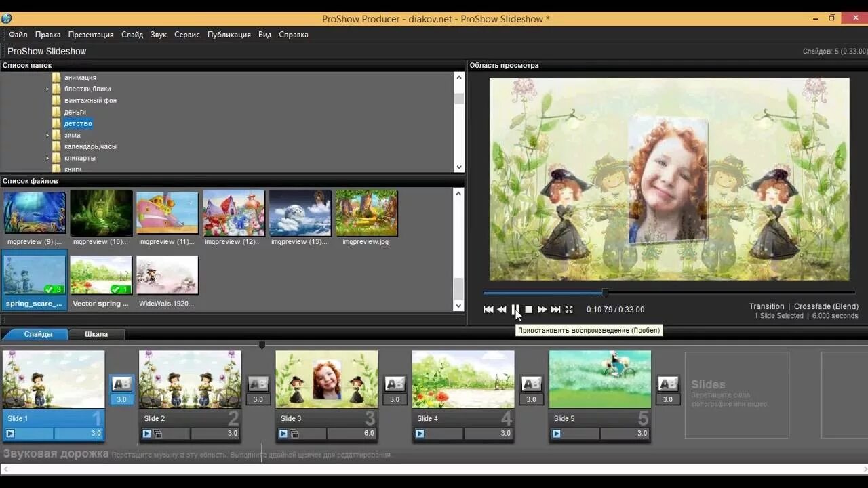Select the WideWalls.1920 file thumbnail
Viewport: 868px width, 488px height.
click(167, 275)
